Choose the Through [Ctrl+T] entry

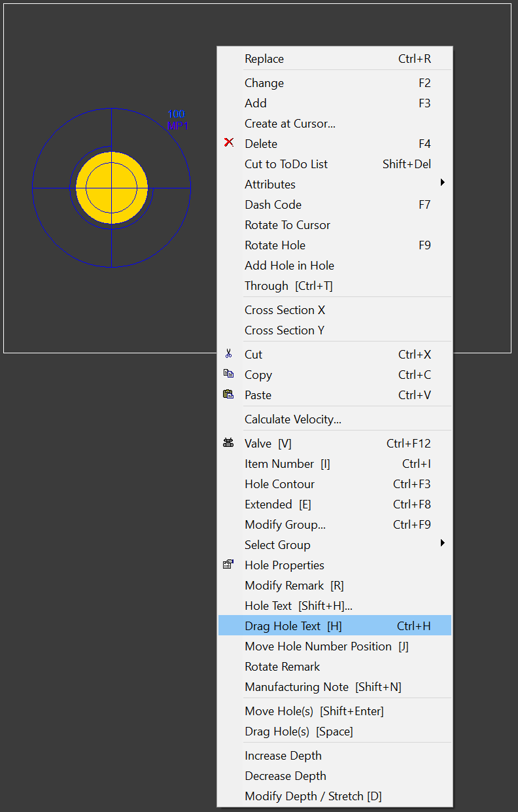tap(335, 286)
